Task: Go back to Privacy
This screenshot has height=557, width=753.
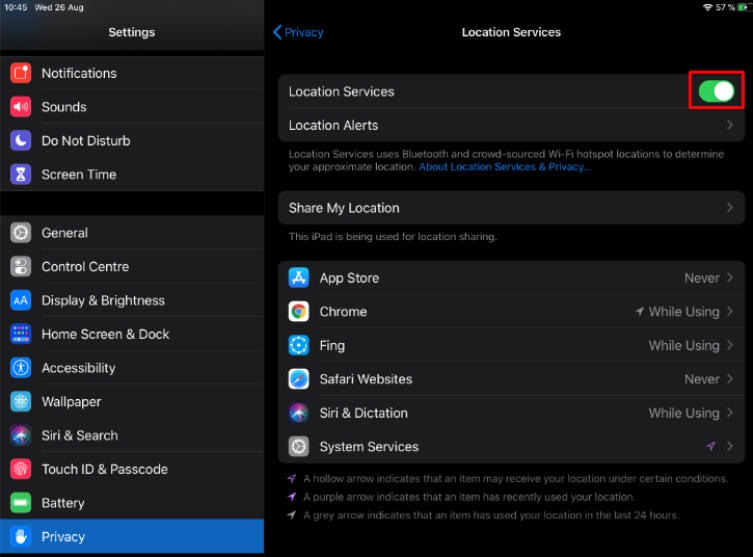Action: (298, 32)
